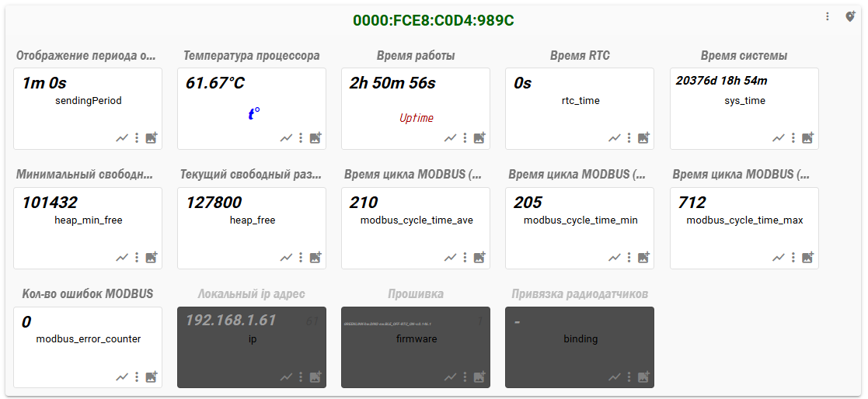Click device address 0000:FCE8:C0D4:989C title
This screenshot has width=868, height=399.
433,21
